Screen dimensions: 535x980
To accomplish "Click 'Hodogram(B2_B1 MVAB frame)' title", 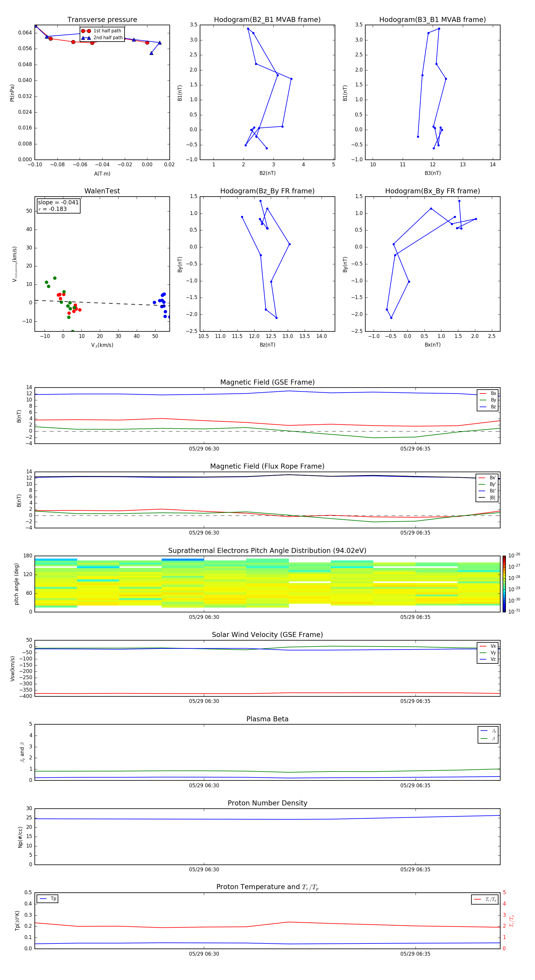I will coord(267,19).
